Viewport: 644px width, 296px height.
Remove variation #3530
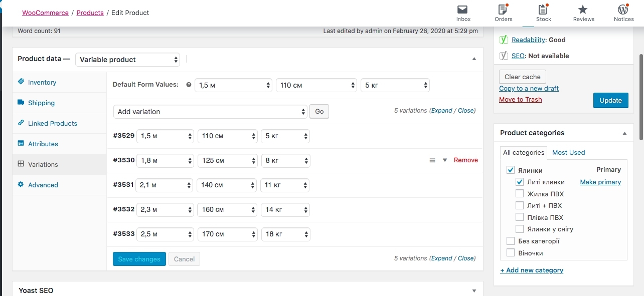point(465,160)
